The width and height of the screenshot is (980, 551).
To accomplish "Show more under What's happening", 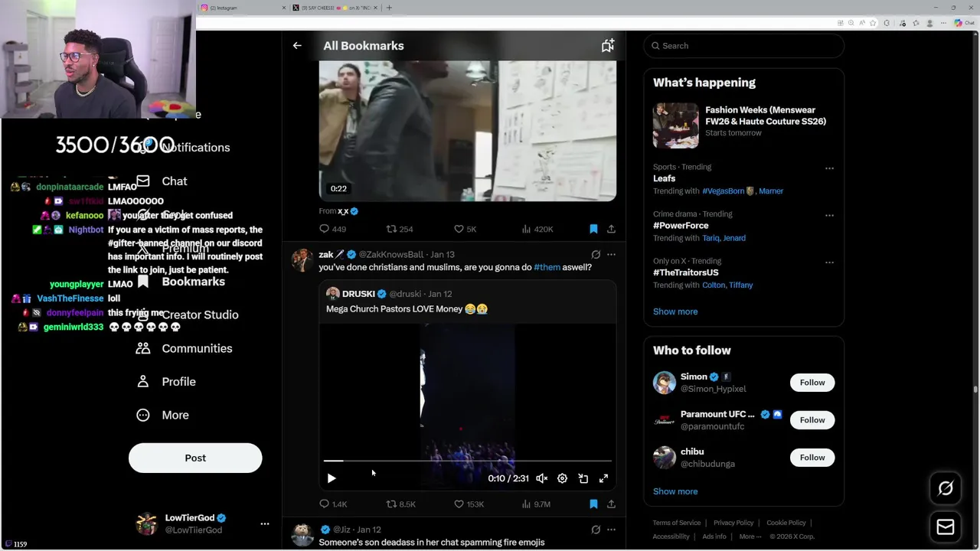I will click(675, 311).
